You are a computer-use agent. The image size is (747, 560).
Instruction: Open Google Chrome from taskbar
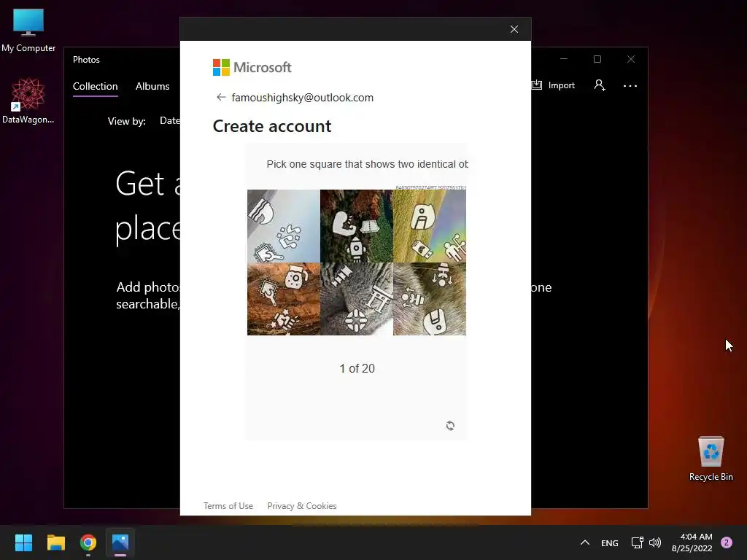[88, 542]
